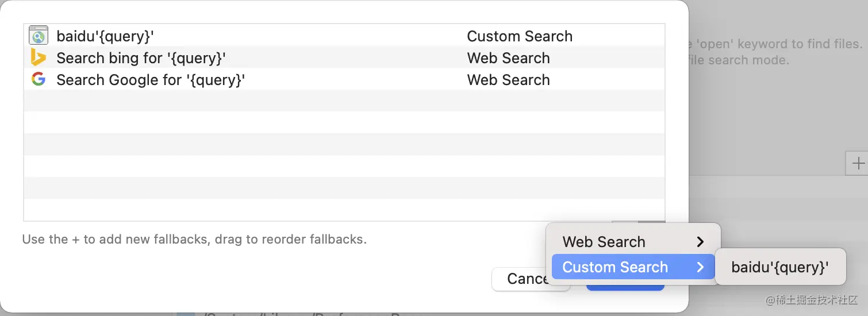Click the fallback hint text below list
Screen dimensions: 868x316
194,239
